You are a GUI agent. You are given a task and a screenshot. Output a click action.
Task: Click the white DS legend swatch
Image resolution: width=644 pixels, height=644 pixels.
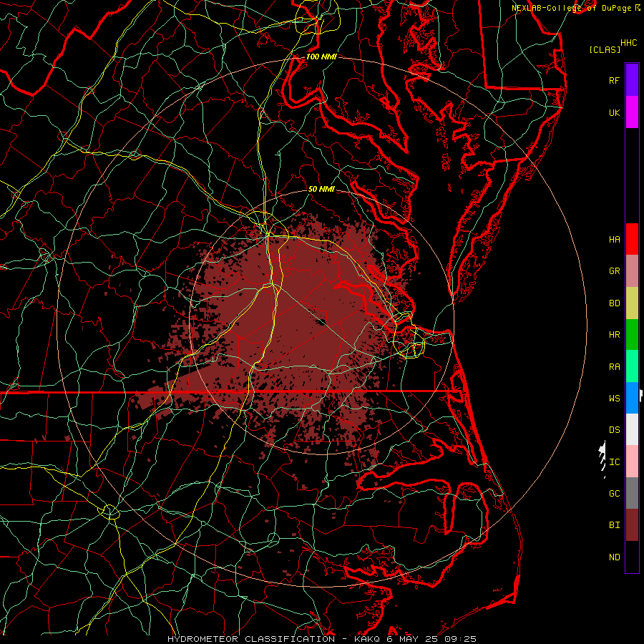[x=632, y=429]
